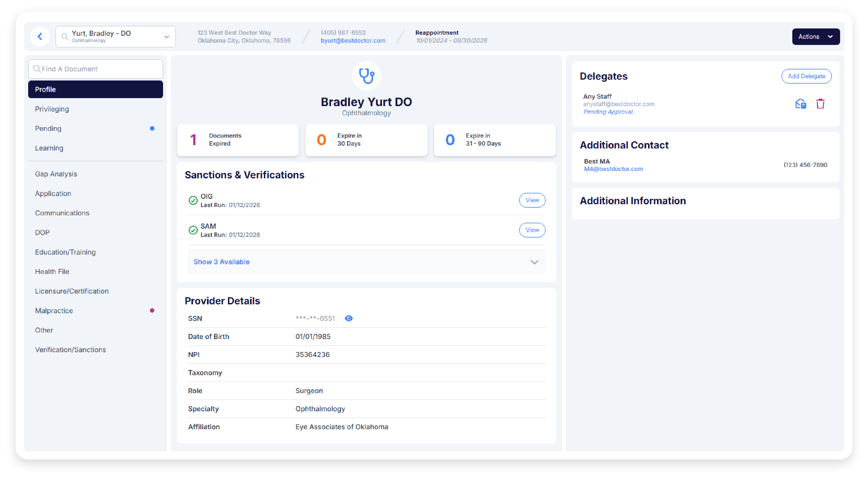
Task: Click the blue notification dot on Pending
Action: 152,128
